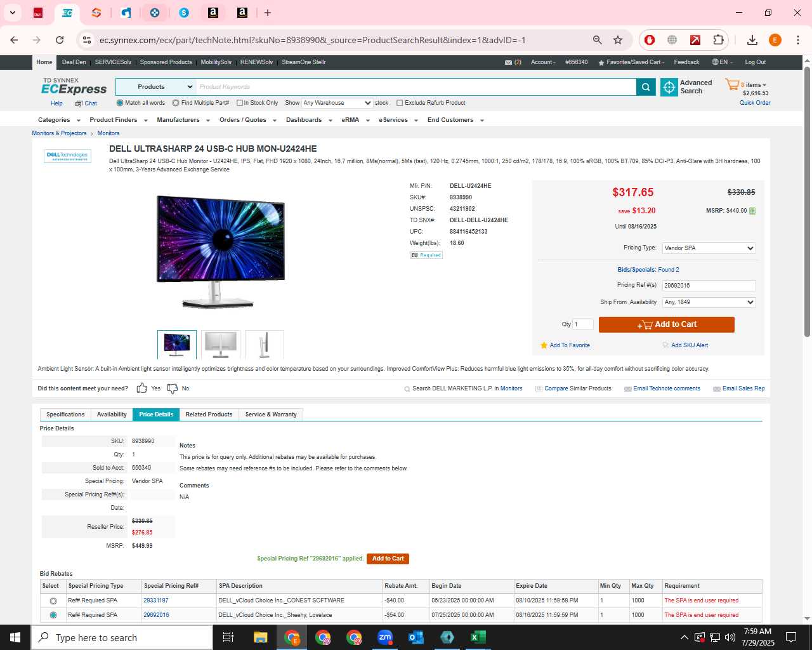Viewport: 812px width, 650px height.
Task: Check Exclude Refurb Product box
Action: pyautogui.click(x=400, y=103)
